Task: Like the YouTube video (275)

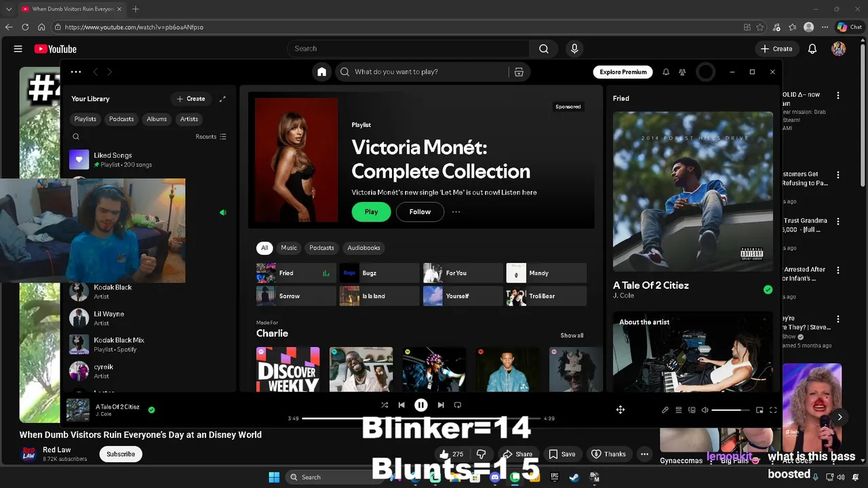Action: pos(452,454)
